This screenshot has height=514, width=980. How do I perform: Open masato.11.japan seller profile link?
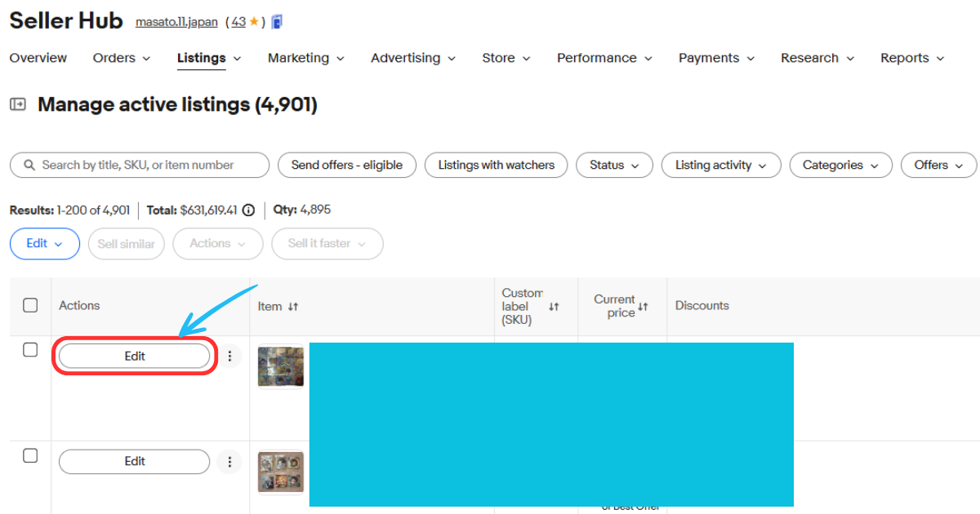176,22
